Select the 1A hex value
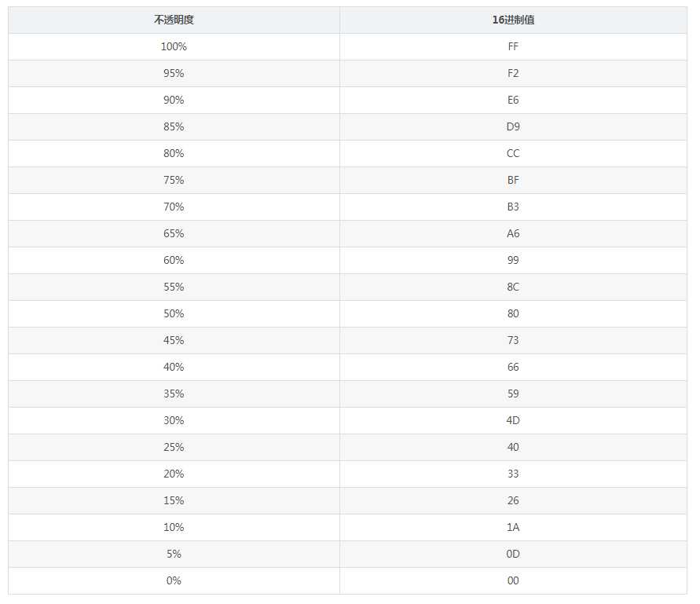 coord(513,528)
